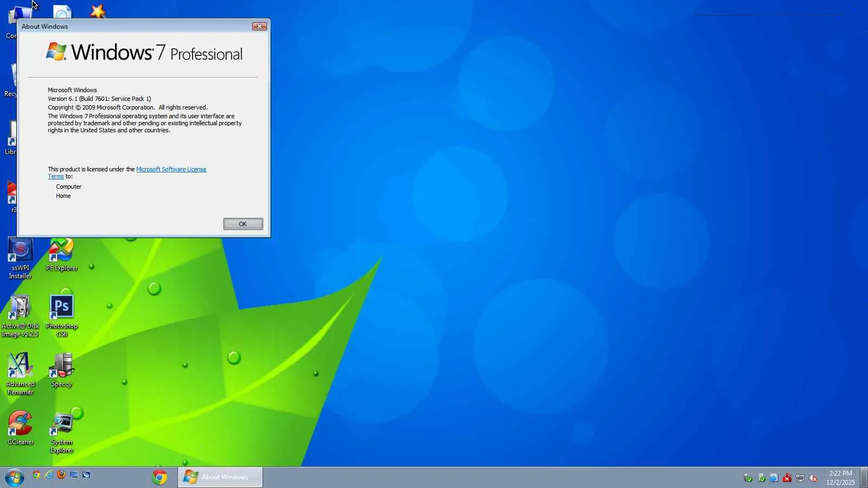
Task: Click the red X alert tray icon
Action: [x=787, y=478]
